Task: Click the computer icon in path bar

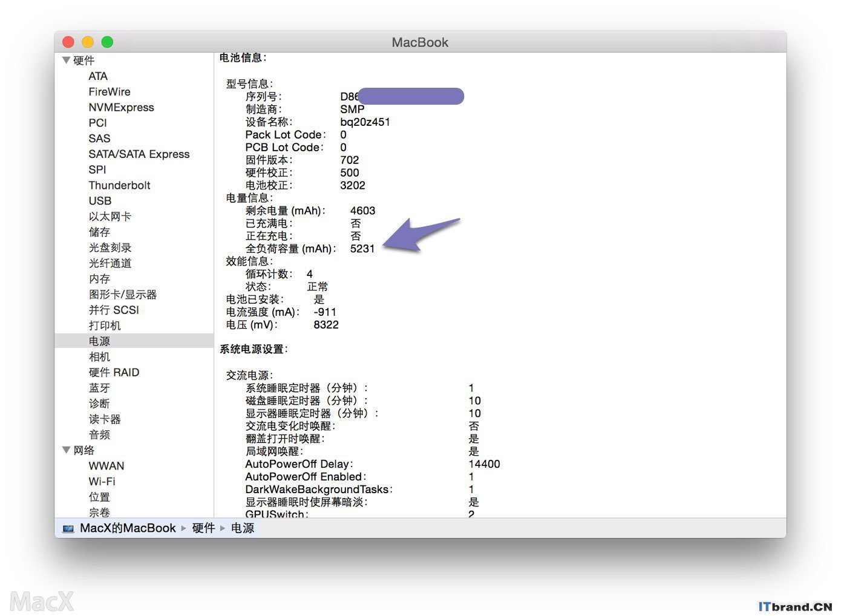Action: pyautogui.click(x=68, y=529)
